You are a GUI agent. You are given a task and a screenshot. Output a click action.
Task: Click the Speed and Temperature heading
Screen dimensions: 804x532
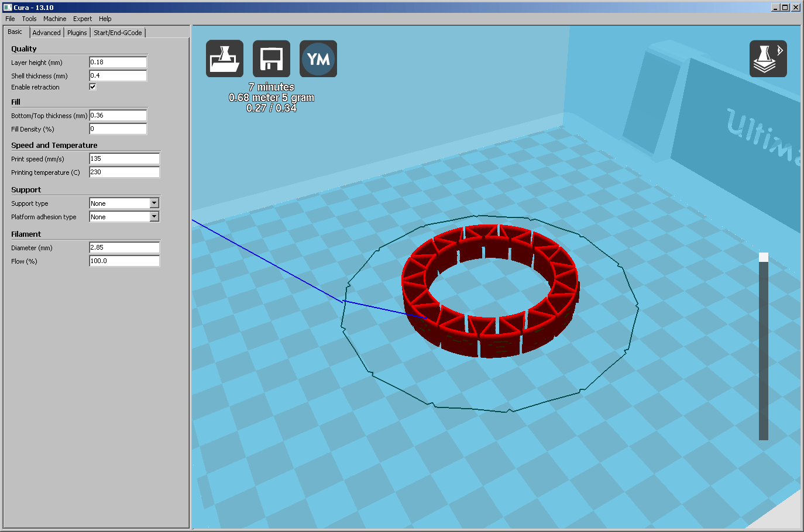click(54, 146)
